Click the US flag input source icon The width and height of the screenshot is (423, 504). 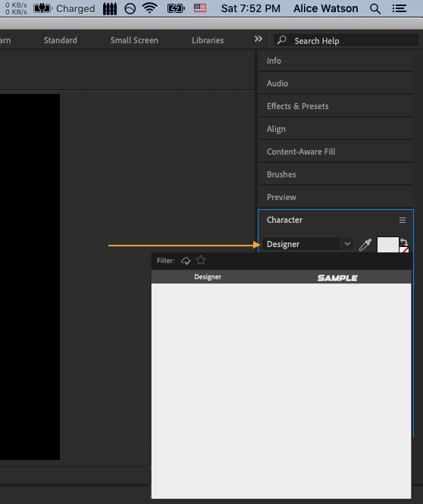click(x=200, y=8)
